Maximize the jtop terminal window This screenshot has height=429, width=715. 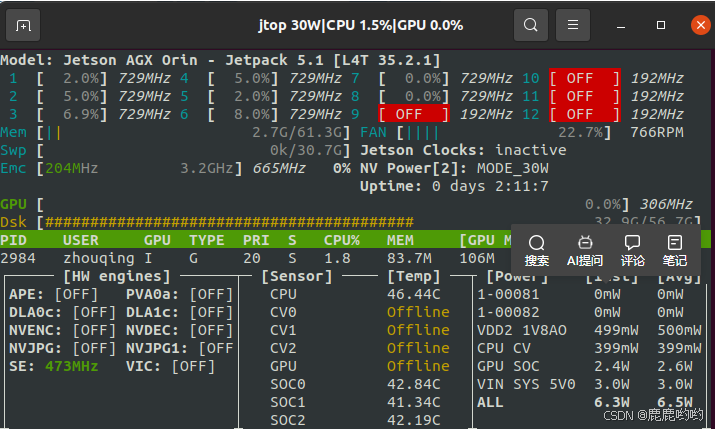[661, 25]
